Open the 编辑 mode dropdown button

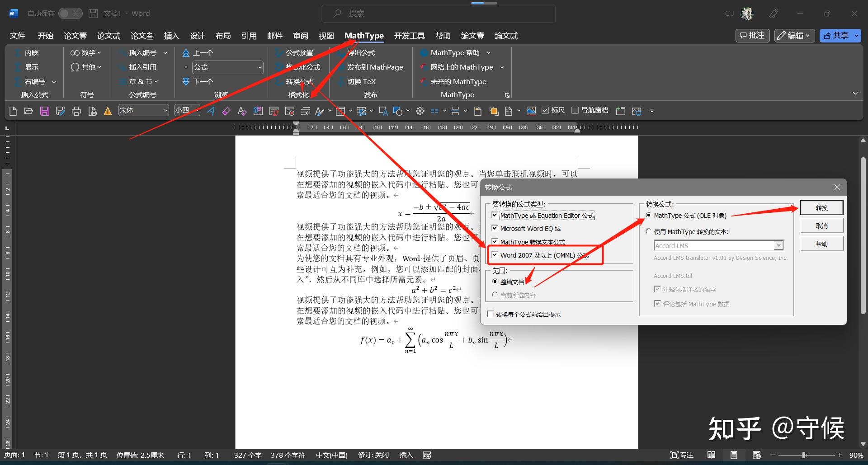pos(794,36)
